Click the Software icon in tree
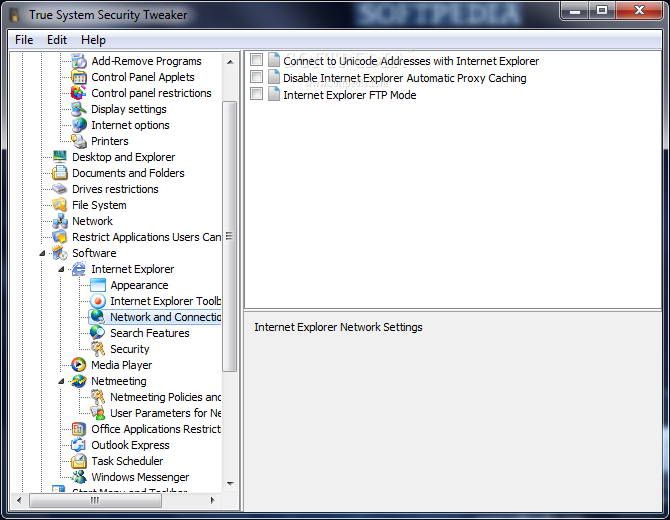The image size is (670, 520). pos(59,253)
